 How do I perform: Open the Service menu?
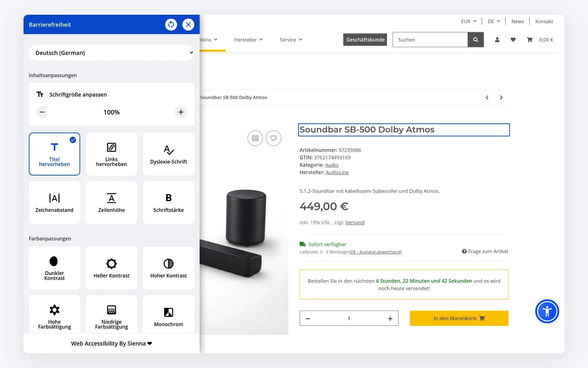coord(291,40)
